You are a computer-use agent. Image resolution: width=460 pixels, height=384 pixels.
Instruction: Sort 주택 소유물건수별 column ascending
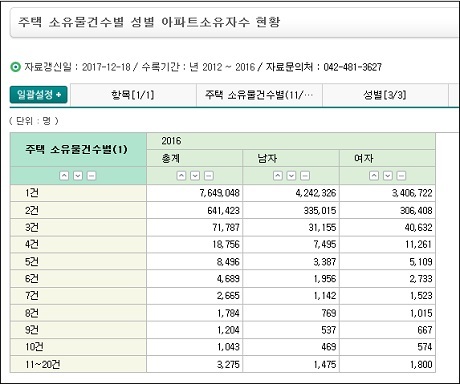(64, 176)
